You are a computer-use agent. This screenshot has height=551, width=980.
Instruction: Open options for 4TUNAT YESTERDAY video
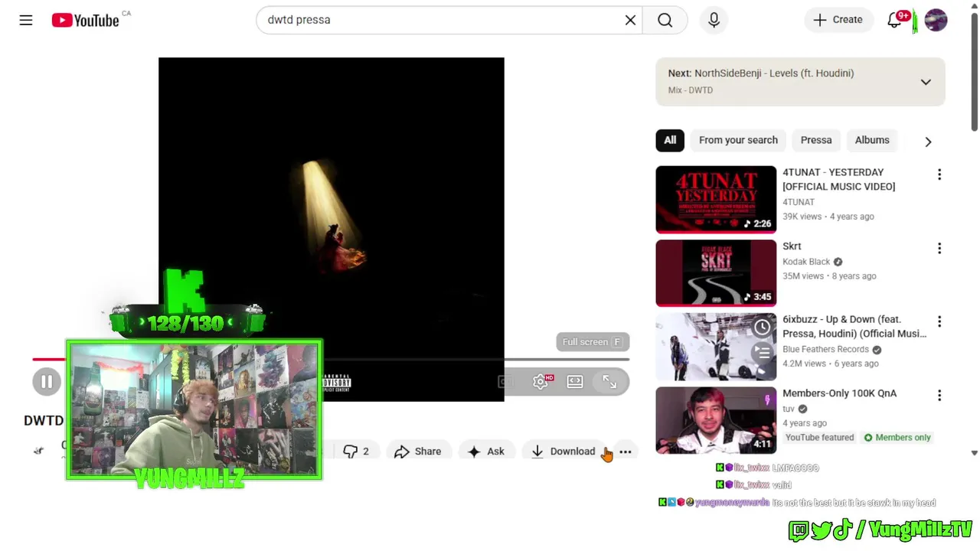tap(939, 174)
